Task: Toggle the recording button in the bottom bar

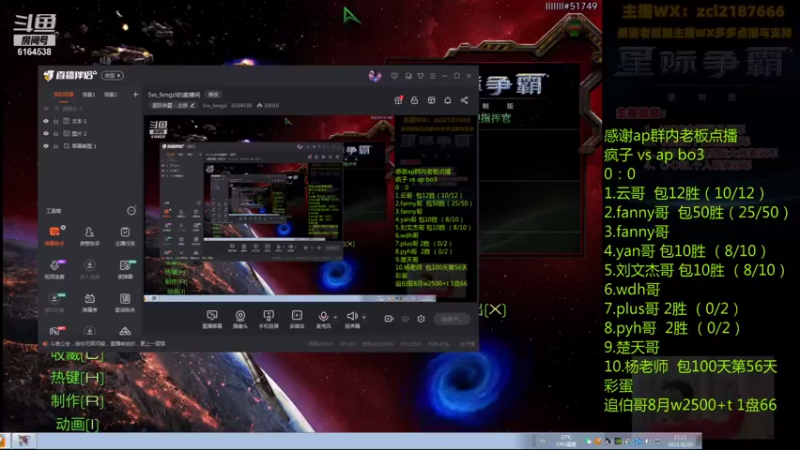Action: [x=388, y=319]
